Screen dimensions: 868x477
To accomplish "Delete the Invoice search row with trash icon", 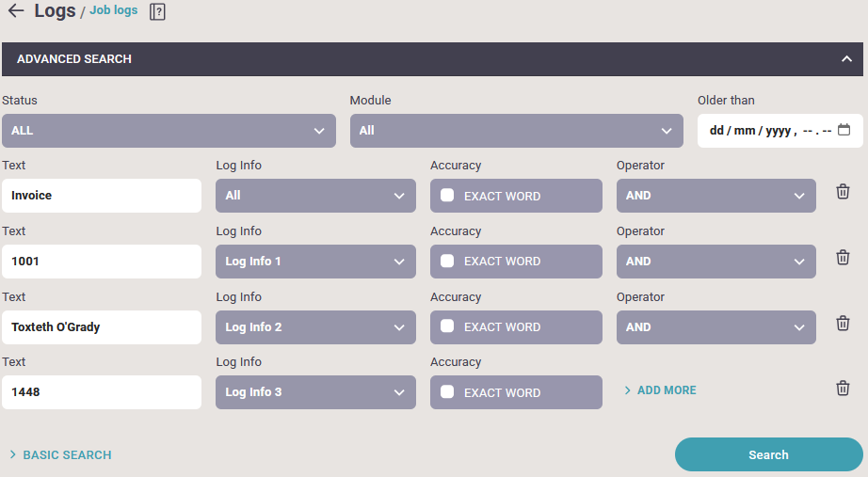I will (x=843, y=192).
